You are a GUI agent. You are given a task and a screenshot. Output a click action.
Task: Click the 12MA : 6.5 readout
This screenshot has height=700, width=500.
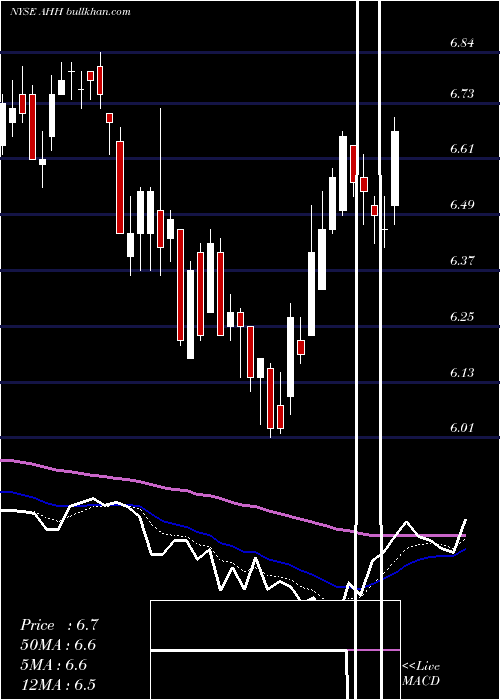(x=58, y=684)
